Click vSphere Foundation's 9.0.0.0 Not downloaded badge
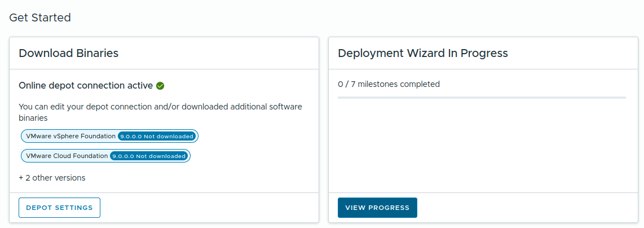Image resolution: width=644 pixels, height=228 pixels. tap(157, 136)
